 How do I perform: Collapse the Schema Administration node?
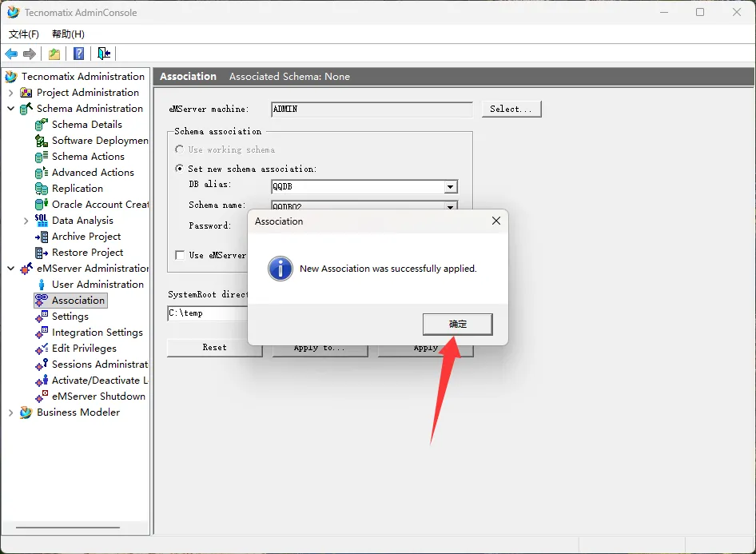10,109
